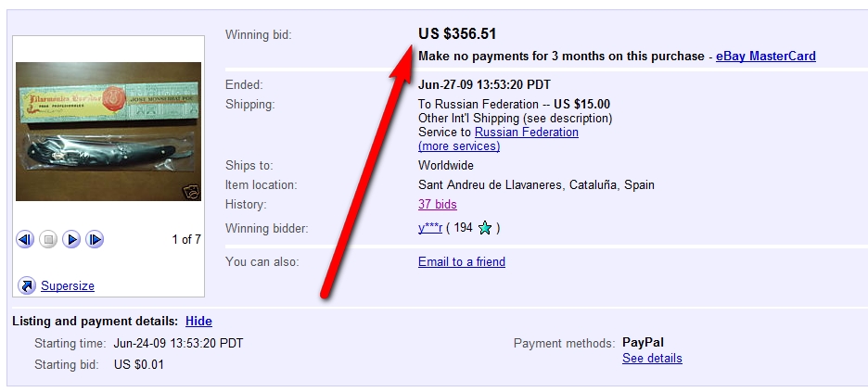Image resolution: width=868 pixels, height=392 pixels.
Task: Open the Supersize image link
Action: point(68,286)
